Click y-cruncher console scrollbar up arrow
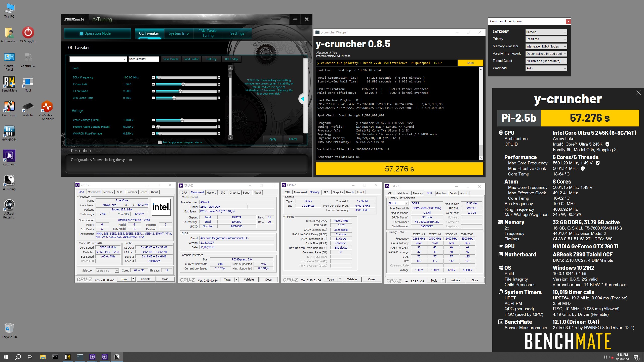 [481, 69]
